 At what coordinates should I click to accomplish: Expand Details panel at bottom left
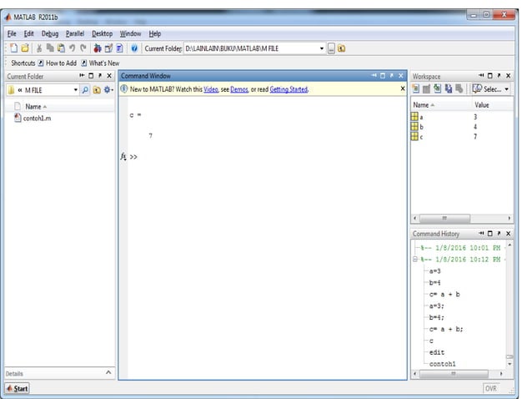[x=108, y=372]
